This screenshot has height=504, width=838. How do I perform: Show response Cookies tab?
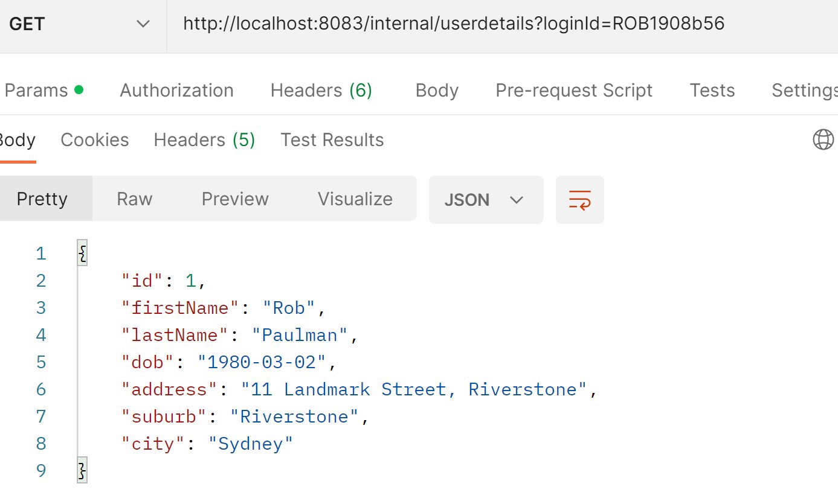coord(95,140)
